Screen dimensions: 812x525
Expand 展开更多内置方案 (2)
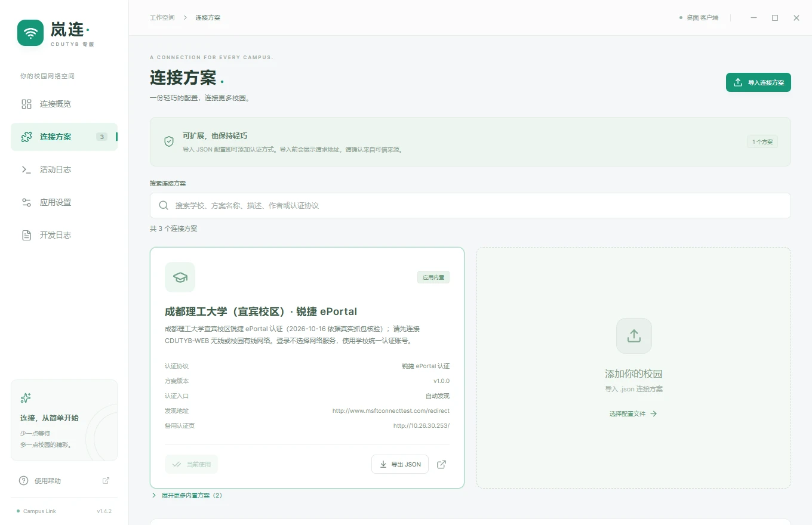(x=187, y=496)
